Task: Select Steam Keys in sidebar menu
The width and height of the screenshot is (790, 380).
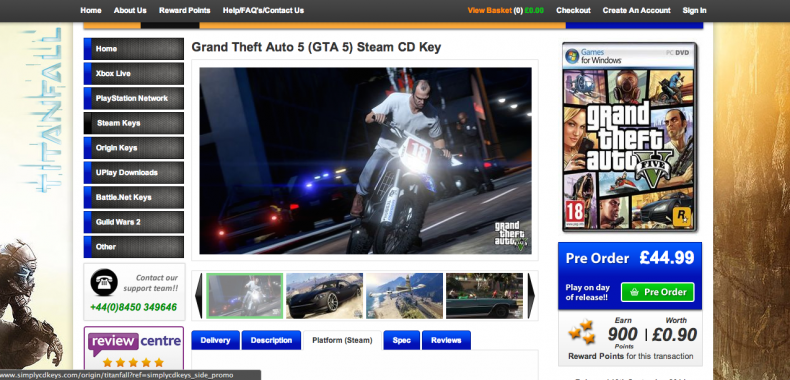Action: coord(134,123)
